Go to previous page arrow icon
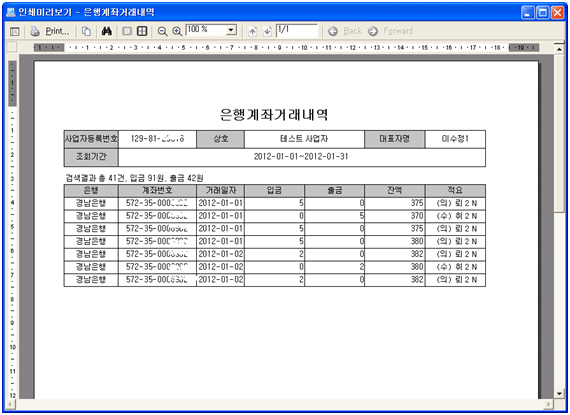Screen dimensions: 570x415 (x=252, y=32)
